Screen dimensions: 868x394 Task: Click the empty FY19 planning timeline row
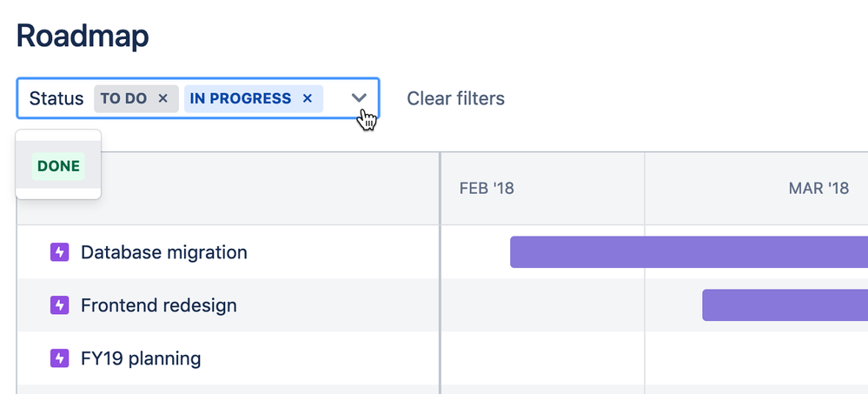pyautogui.click(x=652, y=358)
